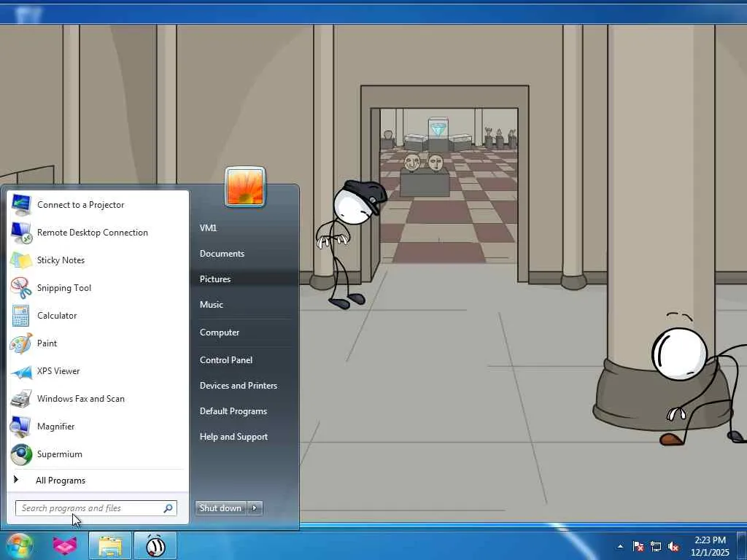
Task: Open shut down options arrow
Action: [x=255, y=508]
